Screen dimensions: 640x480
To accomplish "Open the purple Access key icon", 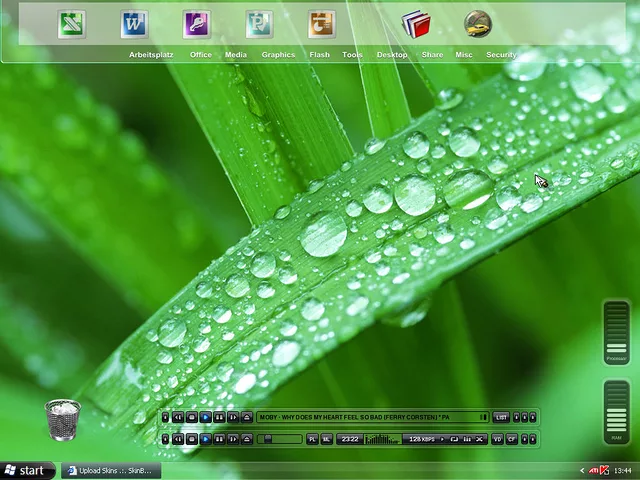I will click(197, 24).
